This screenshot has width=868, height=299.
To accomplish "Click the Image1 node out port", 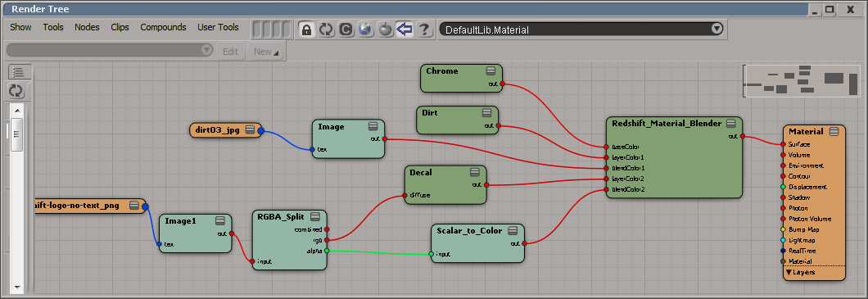I will pos(232,233).
